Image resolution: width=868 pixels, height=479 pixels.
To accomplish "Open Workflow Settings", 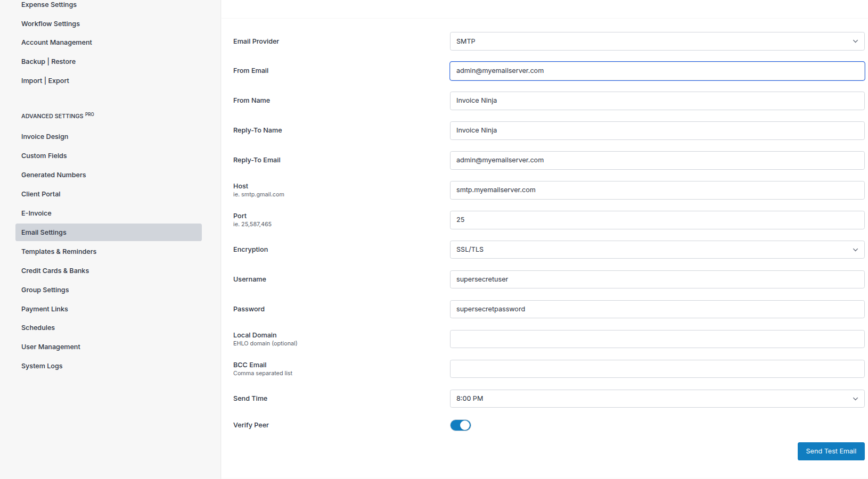I will click(x=50, y=23).
